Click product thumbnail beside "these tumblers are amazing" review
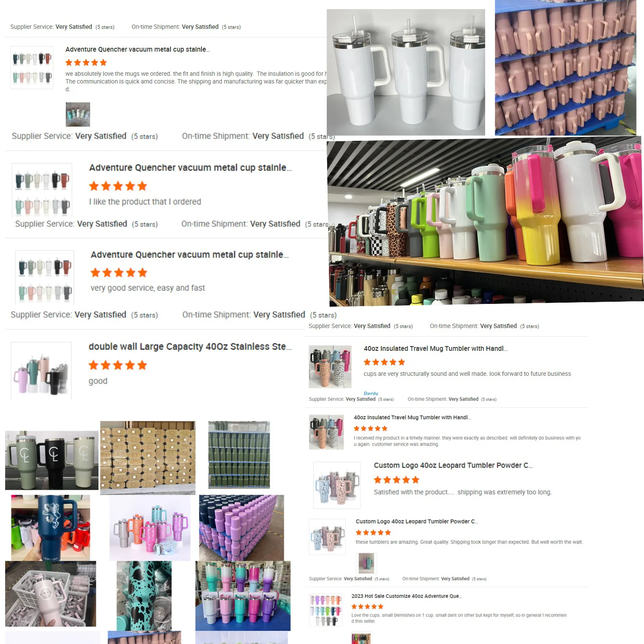 (328, 537)
